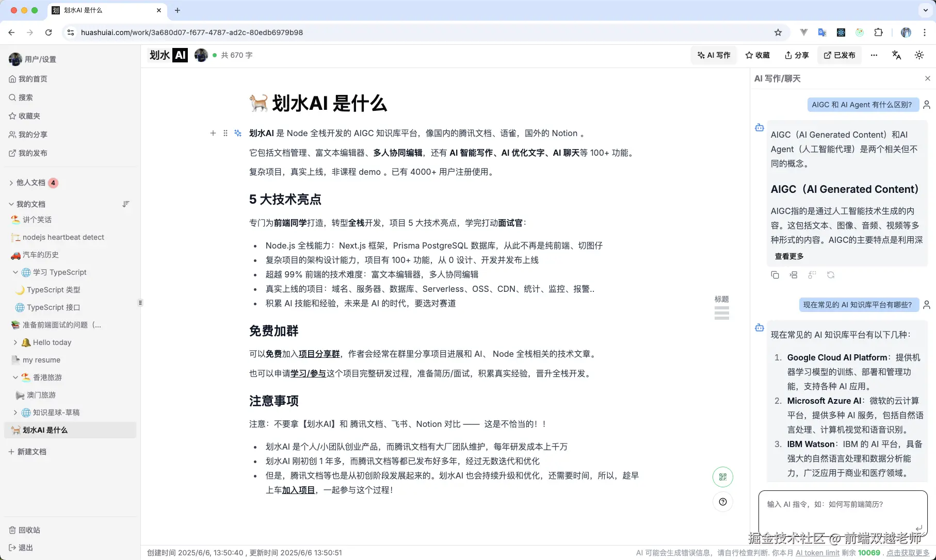The width and height of the screenshot is (936, 560).
Task: Star the document using the 收藏 icon
Action: pyautogui.click(x=757, y=55)
